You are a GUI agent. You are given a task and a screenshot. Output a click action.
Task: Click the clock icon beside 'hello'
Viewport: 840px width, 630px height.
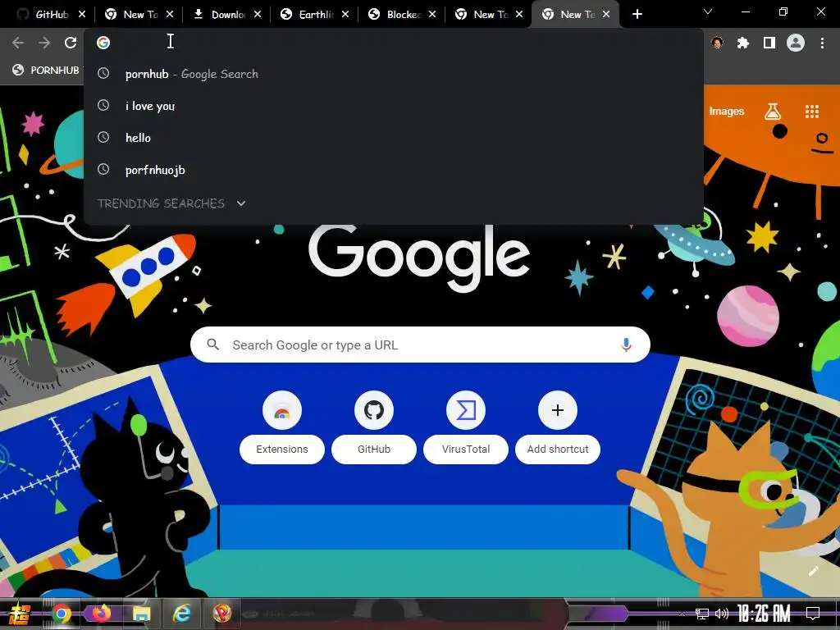pyautogui.click(x=103, y=138)
